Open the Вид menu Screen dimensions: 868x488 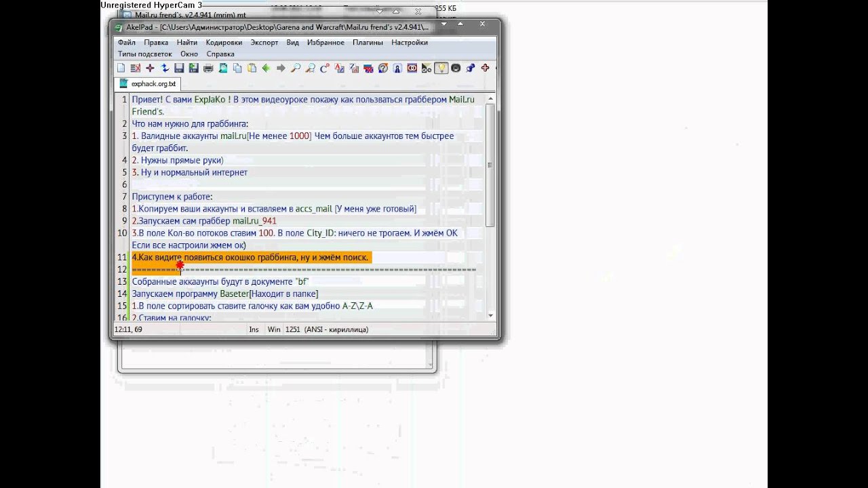(292, 42)
